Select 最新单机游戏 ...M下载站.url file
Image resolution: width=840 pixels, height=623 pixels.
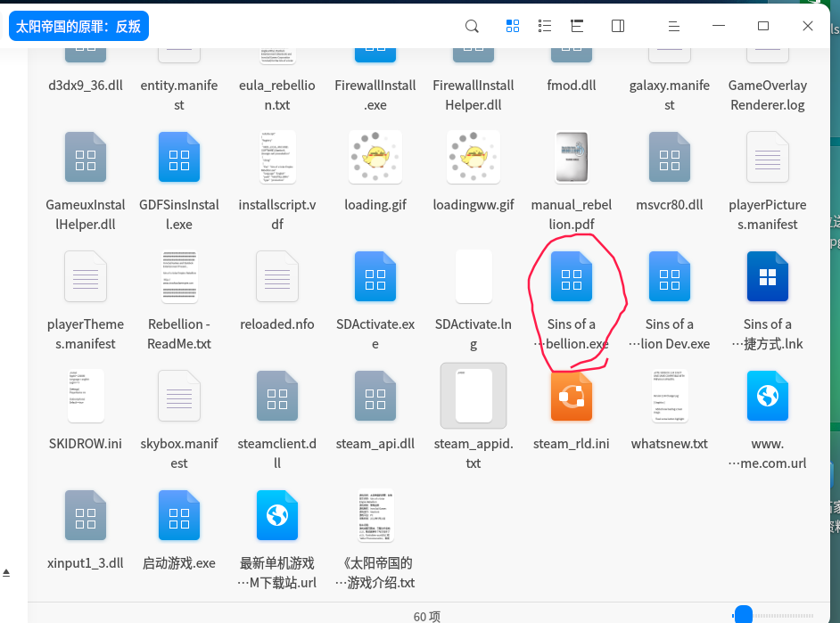pos(277,515)
